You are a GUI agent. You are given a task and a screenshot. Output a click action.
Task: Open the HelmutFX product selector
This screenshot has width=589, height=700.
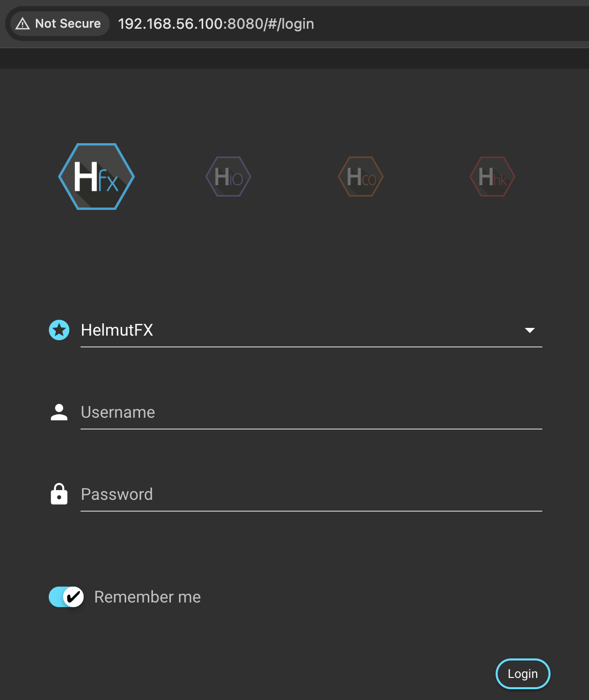(x=117, y=330)
